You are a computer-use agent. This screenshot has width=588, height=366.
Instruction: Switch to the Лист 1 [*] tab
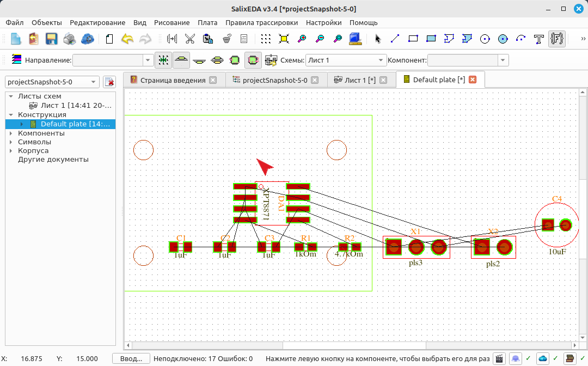tap(360, 80)
